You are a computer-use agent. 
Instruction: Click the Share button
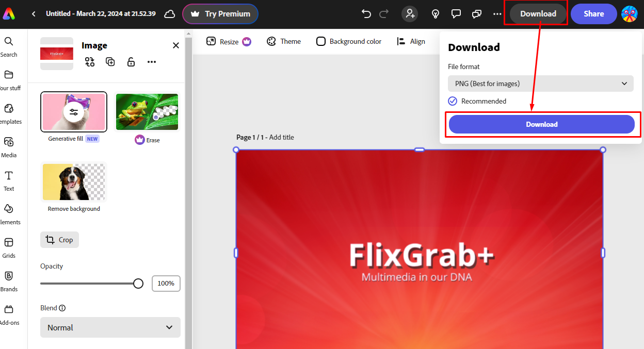593,14
